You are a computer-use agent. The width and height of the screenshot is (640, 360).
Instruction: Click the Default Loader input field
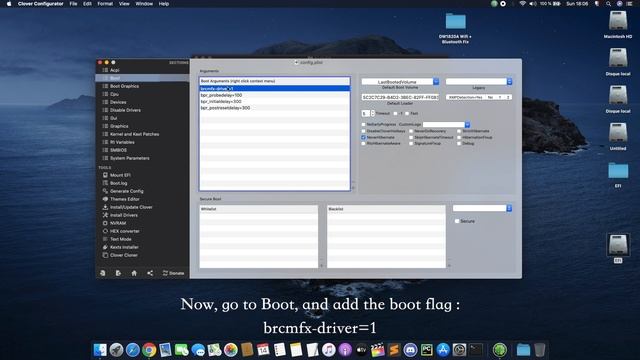(x=400, y=98)
